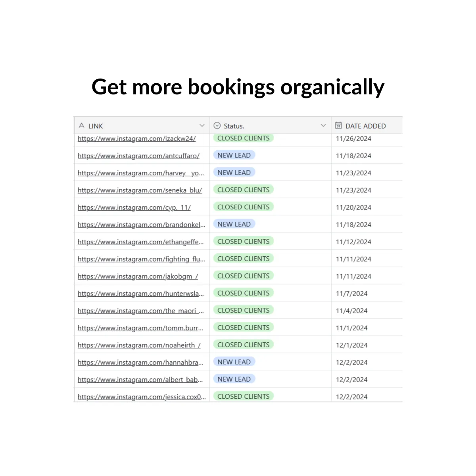The image size is (476, 476).
Task: Click the text-type icon beside LINK header
Action: 82,126
